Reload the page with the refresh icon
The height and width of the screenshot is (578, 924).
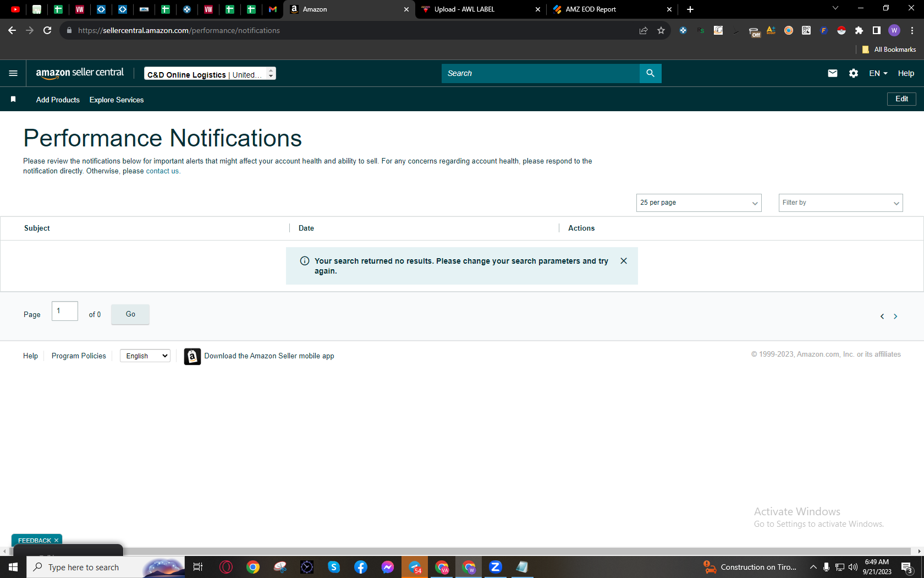47,30
